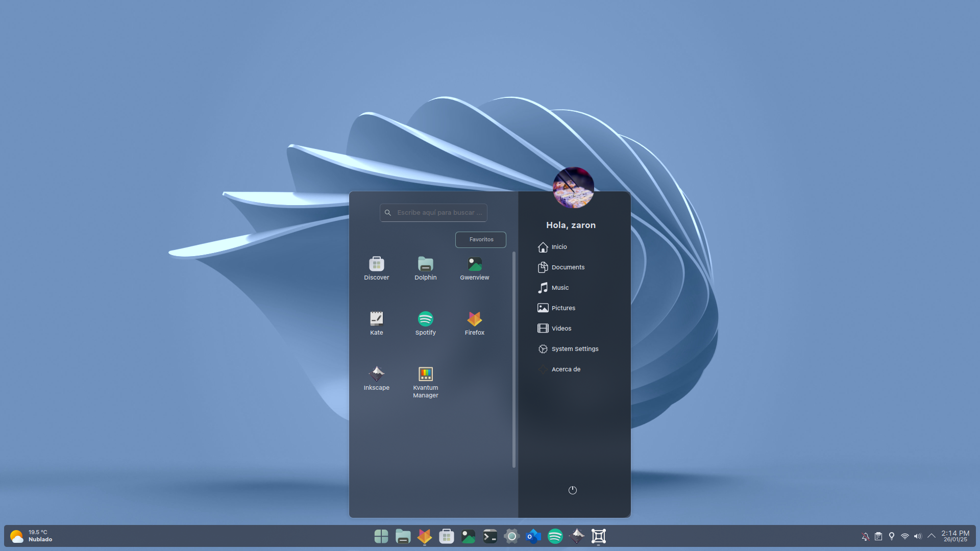The width and height of the screenshot is (980, 551).
Task: Open the Acerca de entry
Action: 559,369
